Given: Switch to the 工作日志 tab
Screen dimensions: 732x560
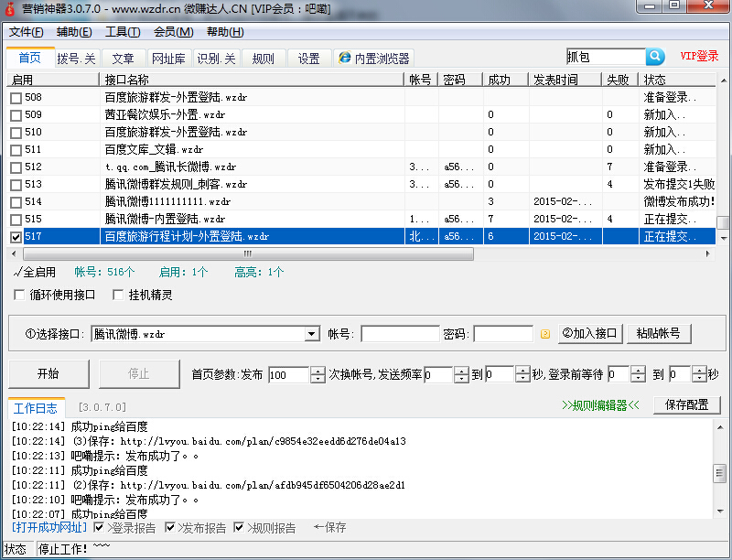Looking at the screenshot, I should (37, 408).
